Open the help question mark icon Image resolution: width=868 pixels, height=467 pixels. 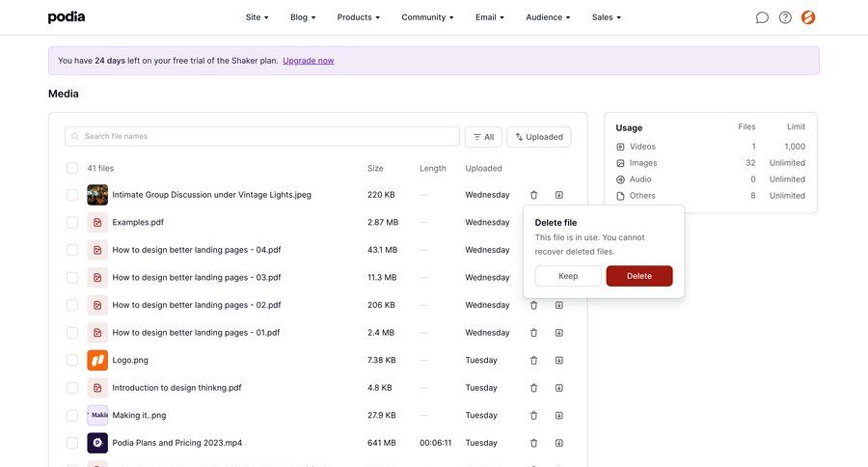point(785,17)
